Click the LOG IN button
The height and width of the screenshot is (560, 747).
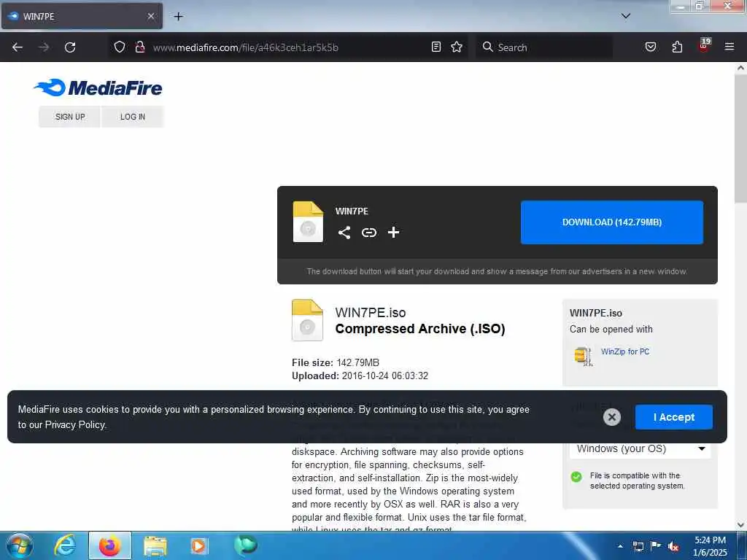(133, 117)
